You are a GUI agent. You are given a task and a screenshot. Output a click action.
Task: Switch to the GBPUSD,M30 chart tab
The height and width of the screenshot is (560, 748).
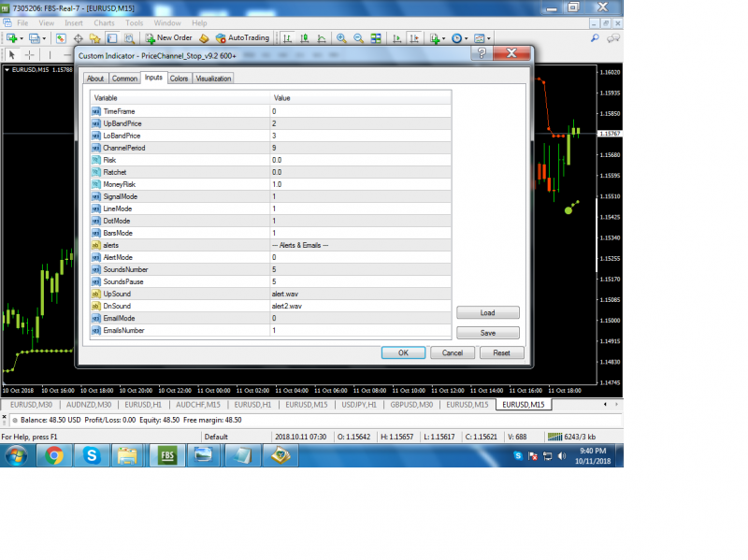[x=411, y=405]
